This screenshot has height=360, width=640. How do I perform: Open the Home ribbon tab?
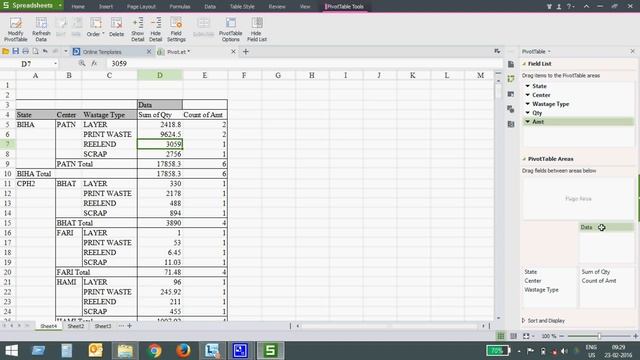click(78, 7)
